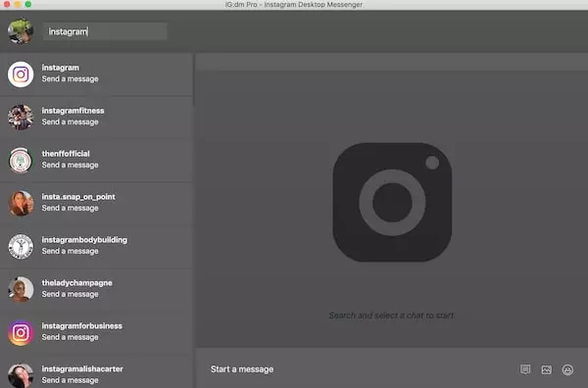The height and width of the screenshot is (388, 588).
Task: Open chat with 'instagram' username
Action: tap(61, 68)
